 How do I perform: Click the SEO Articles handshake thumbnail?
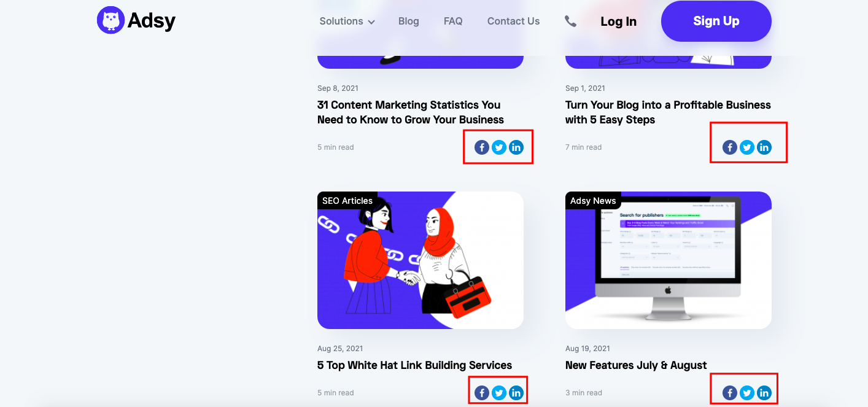(420, 260)
